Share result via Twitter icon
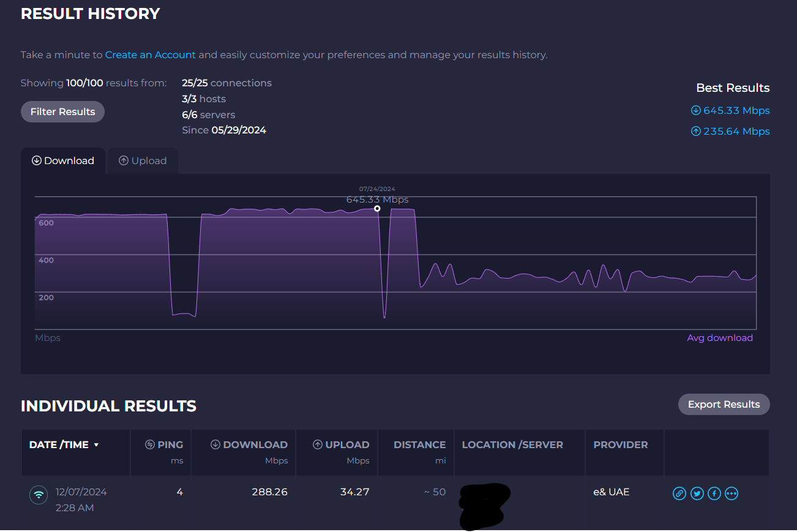This screenshot has height=532, width=797. (697, 493)
